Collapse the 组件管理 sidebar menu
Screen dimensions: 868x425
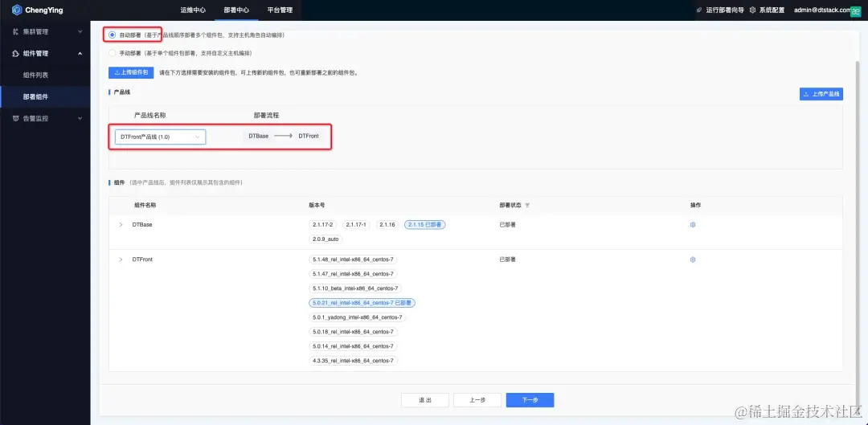pyautogui.click(x=45, y=53)
